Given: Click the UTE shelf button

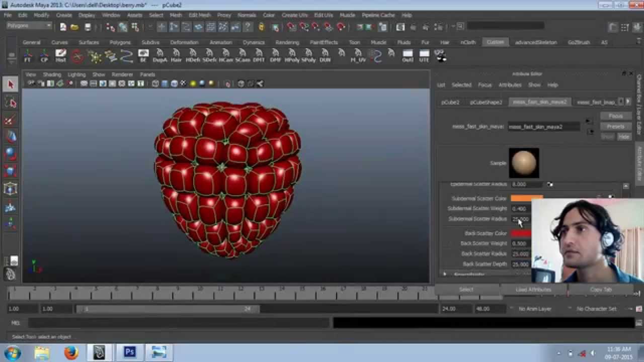Looking at the screenshot, I should point(424,56).
